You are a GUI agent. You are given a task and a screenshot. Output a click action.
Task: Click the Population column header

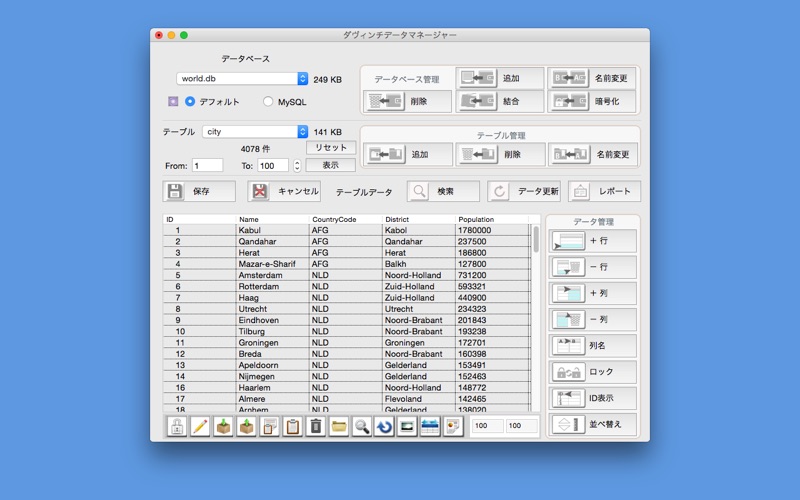(491, 219)
